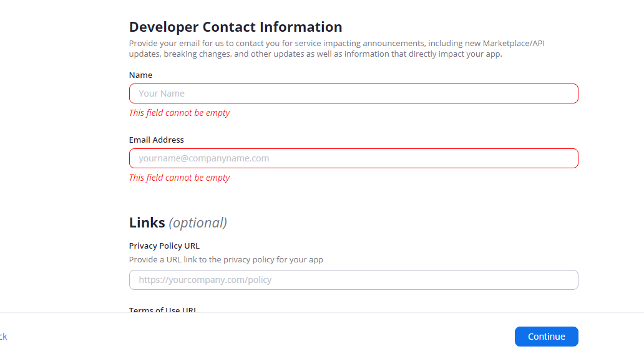Screen dimensions: 644x354
Task: Click the Name input field
Action: [354, 93]
